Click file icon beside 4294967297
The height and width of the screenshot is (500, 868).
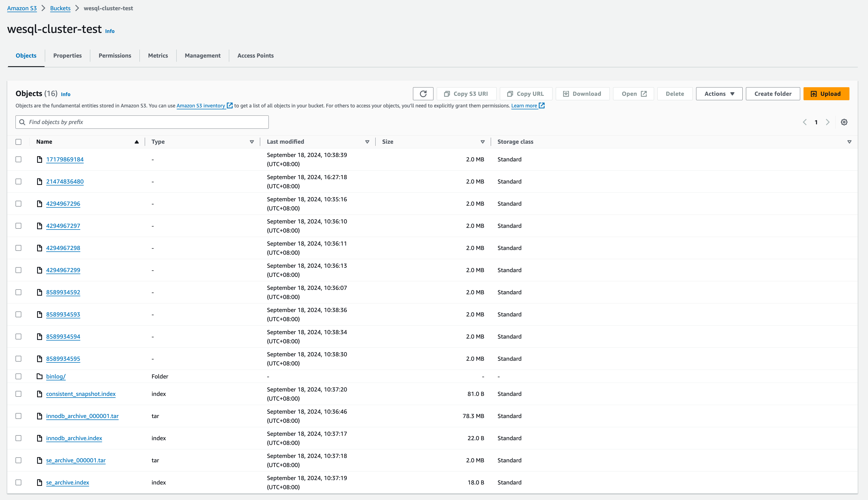pos(40,226)
